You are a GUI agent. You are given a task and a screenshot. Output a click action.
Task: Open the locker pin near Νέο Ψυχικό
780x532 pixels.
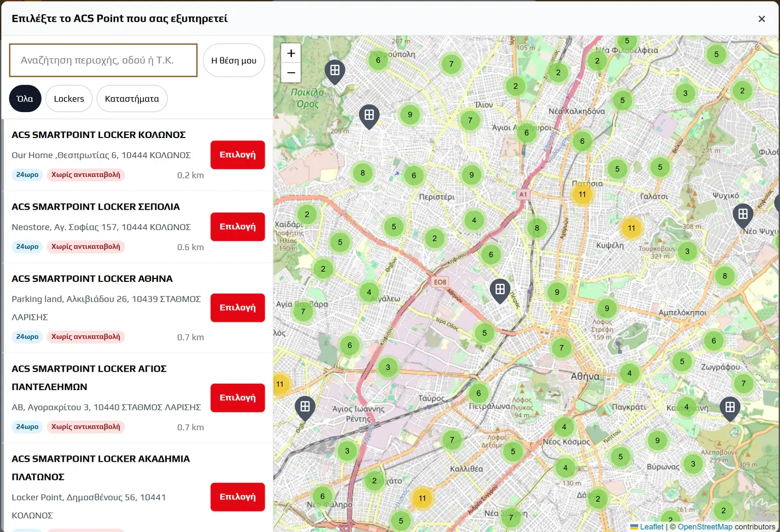(x=743, y=216)
